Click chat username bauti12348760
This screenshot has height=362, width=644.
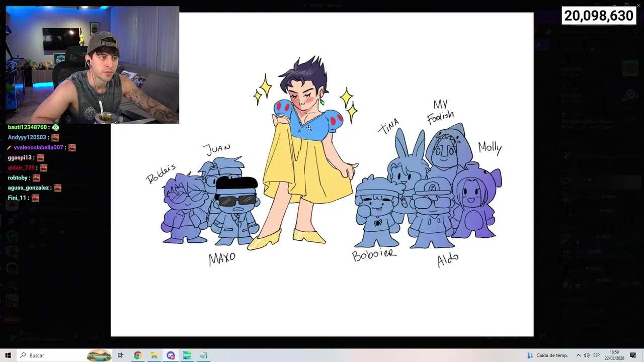point(27,128)
